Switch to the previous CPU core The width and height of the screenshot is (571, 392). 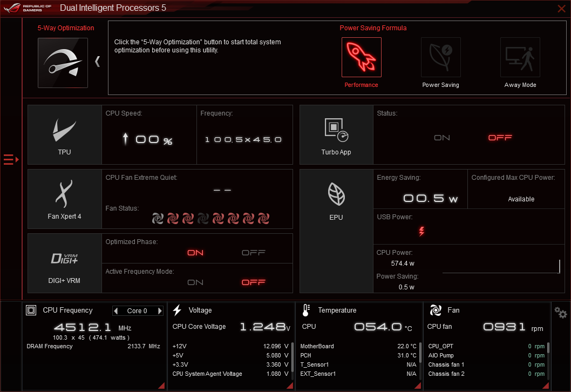coord(116,311)
